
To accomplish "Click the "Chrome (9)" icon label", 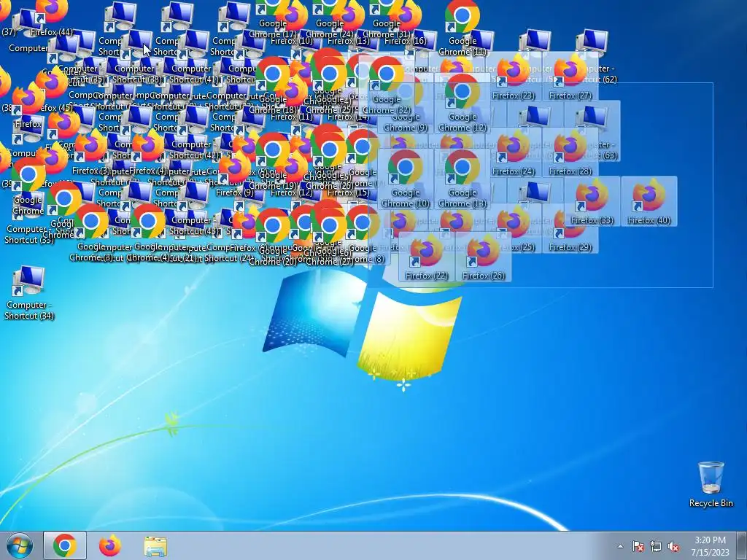I will [406, 128].
